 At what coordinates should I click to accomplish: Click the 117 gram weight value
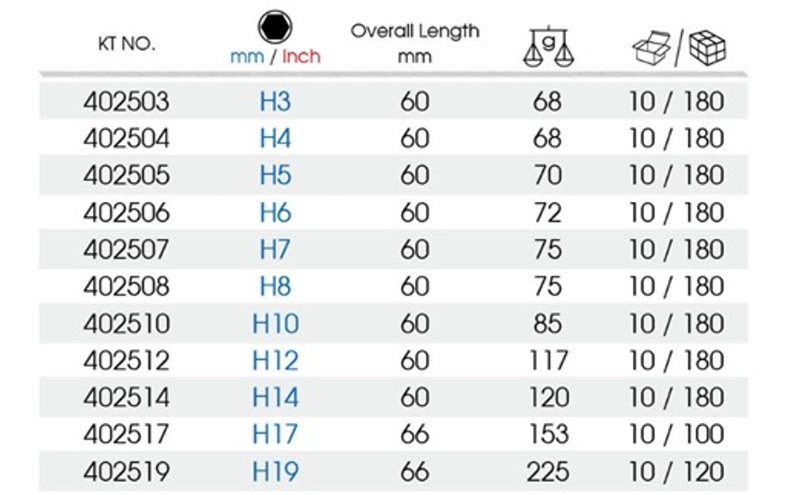coord(548,361)
